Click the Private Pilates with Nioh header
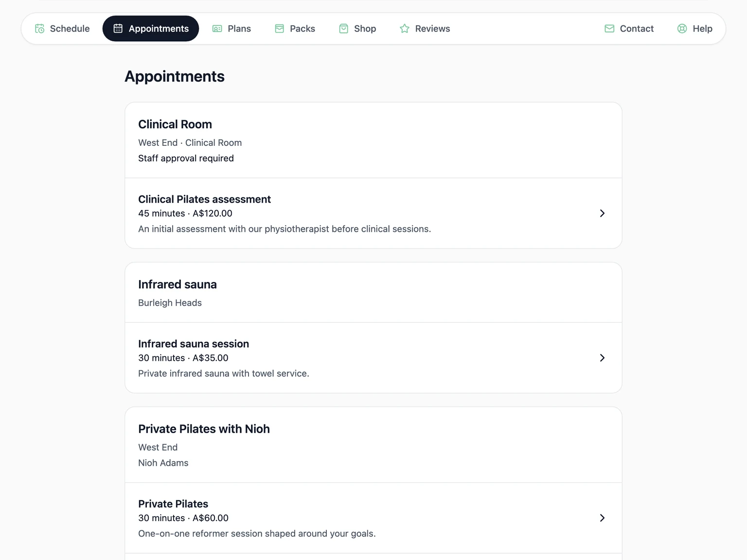Screen dimensions: 747x560 373,445
